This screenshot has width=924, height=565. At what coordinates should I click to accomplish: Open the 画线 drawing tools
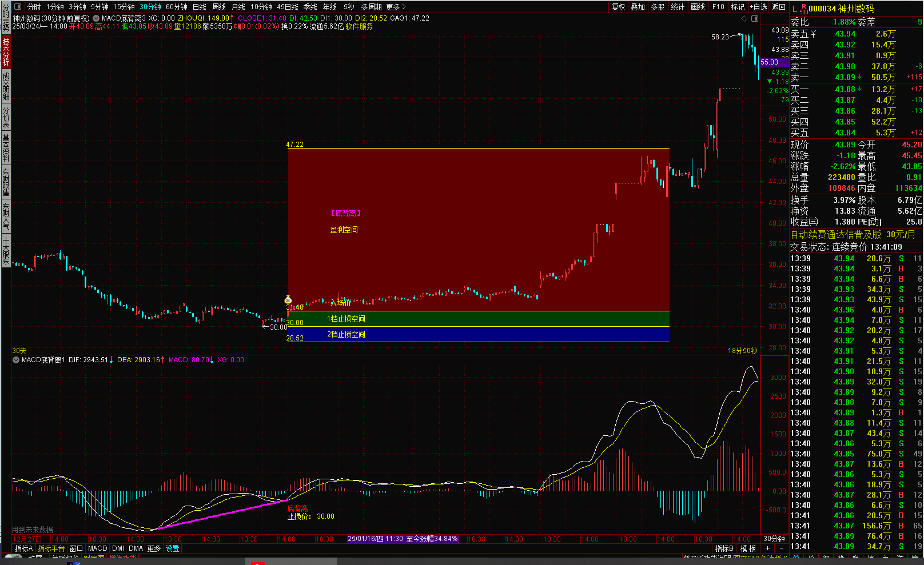click(698, 7)
